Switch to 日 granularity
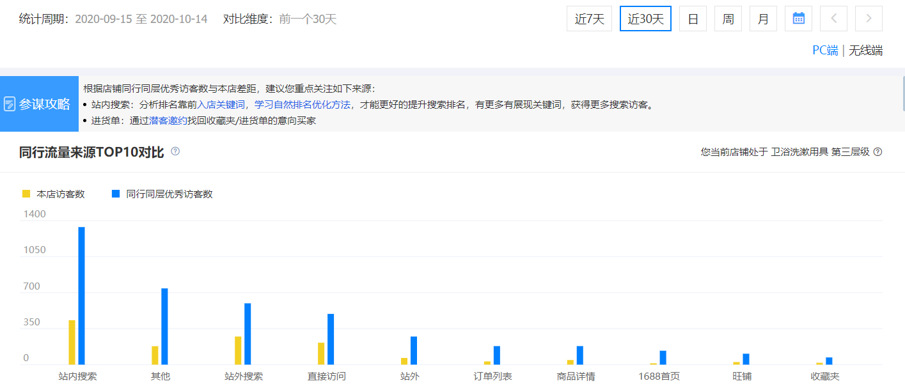Image resolution: width=905 pixels, height=388 pixels. (x=693, y=18)
